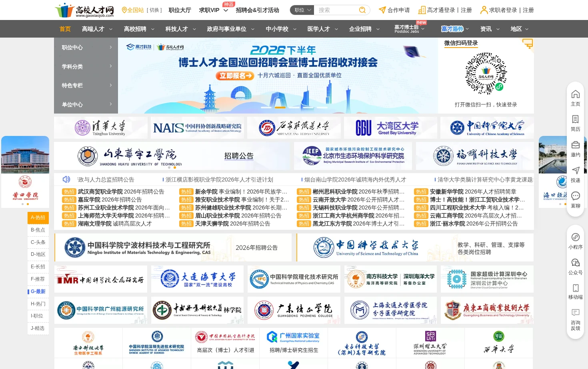
Task: Open 直聊 chat icon in right sidebar
Action: (576, 196)
